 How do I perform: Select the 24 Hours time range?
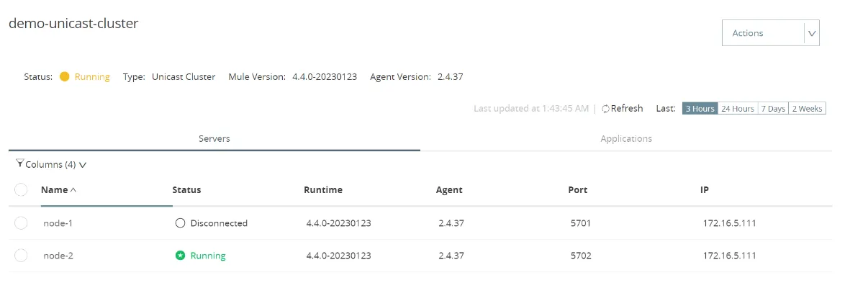coord(738,109)
